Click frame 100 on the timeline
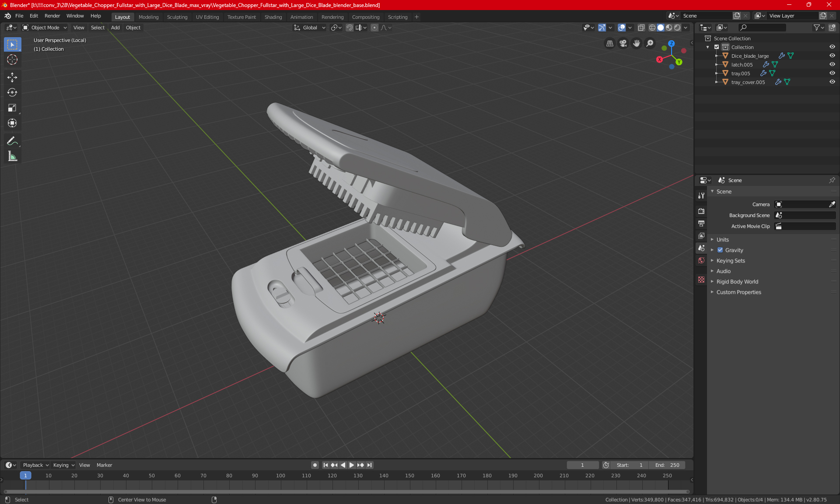The width and height of the screenshot is (840, 504). (280, 476)
